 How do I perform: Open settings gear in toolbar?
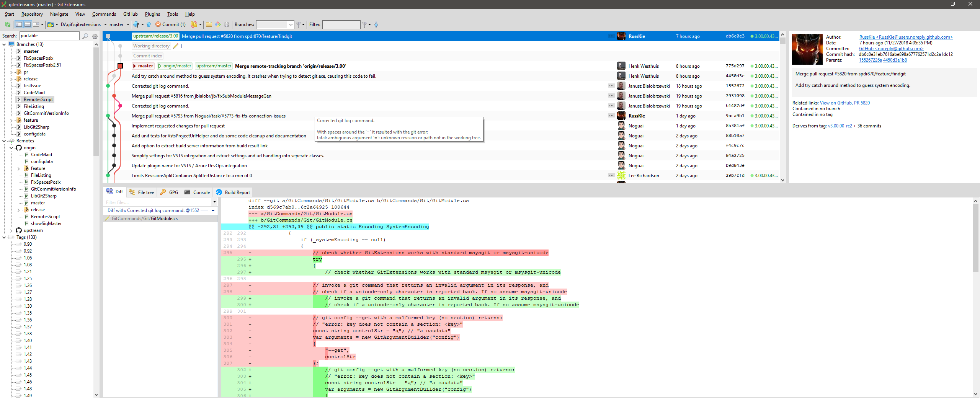(x=227, y=24)
